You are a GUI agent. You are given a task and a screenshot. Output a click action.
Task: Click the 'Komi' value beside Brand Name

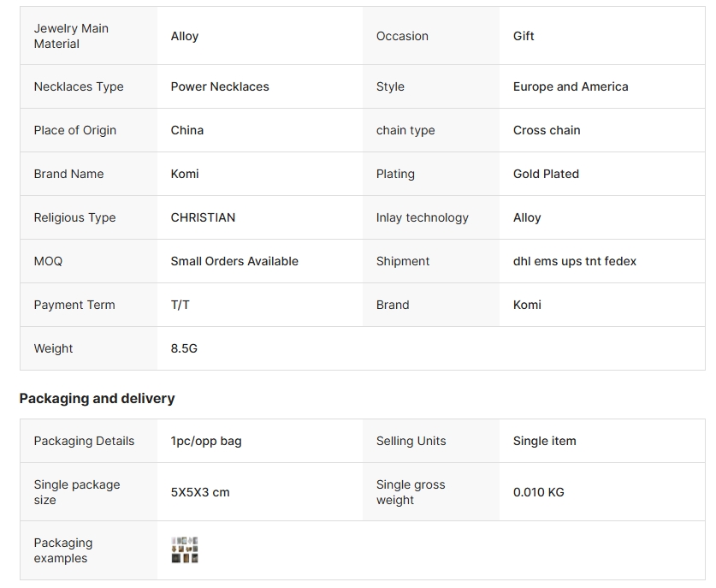tap(185, 174)
